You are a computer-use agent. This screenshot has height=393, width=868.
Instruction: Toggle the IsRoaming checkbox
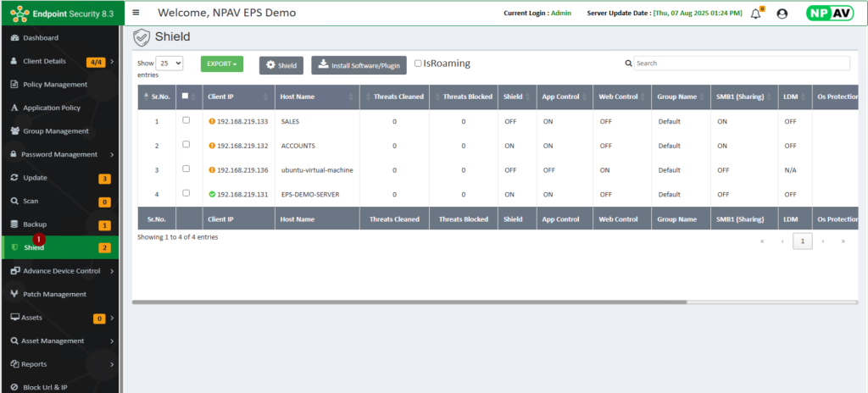coord(418,64)
